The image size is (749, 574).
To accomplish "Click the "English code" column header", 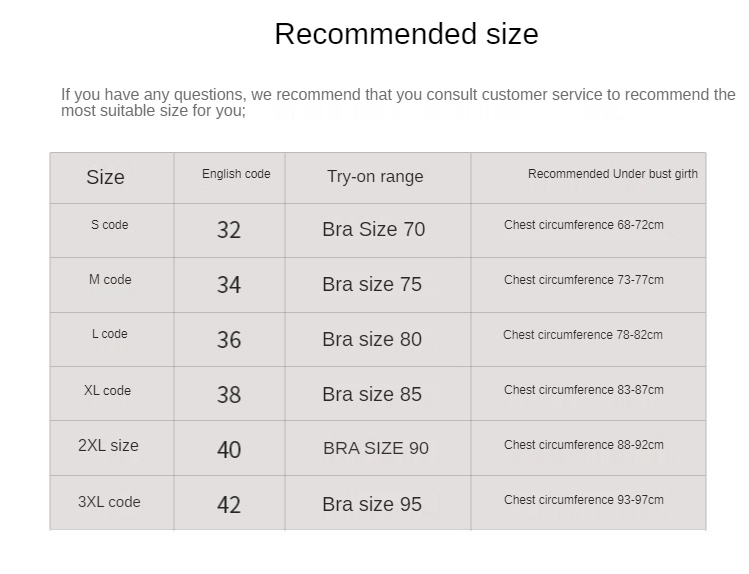I will tap(236, 174).
